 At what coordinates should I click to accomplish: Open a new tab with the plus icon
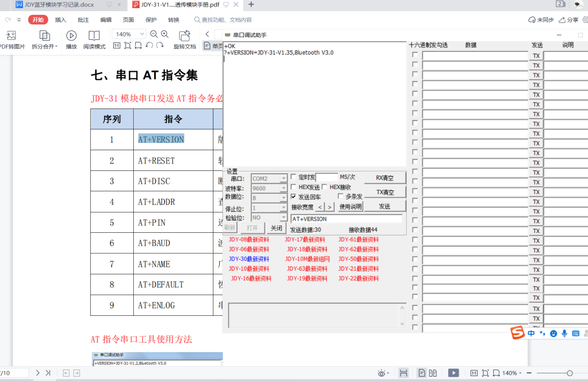[251, 5]
